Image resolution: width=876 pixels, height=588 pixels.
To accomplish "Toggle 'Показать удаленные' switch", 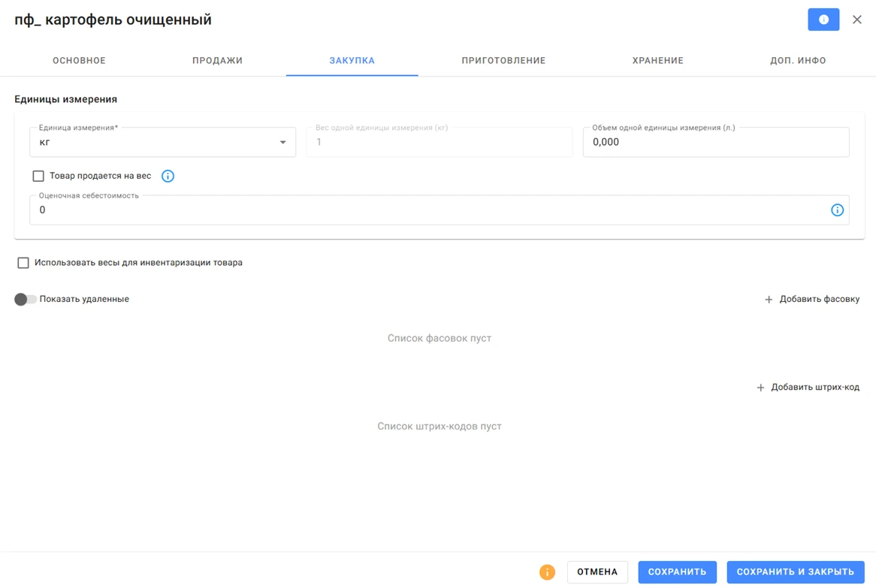I will (x=25, y=300).
